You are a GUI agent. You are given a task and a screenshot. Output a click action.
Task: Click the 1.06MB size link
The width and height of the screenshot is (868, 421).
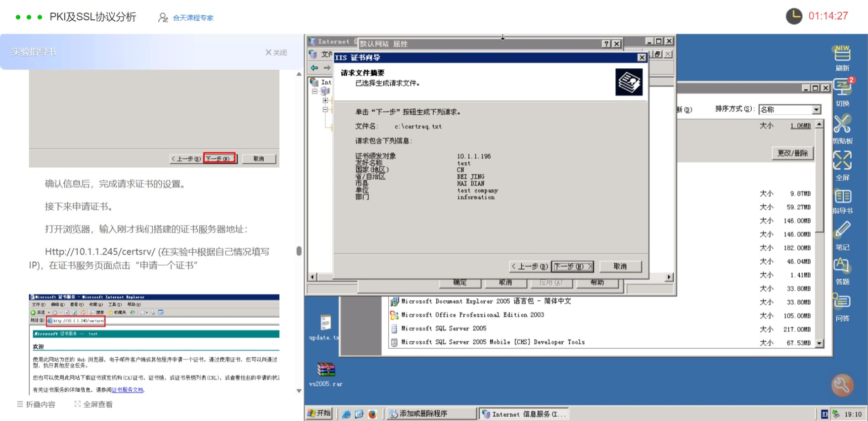pos(800,126)
